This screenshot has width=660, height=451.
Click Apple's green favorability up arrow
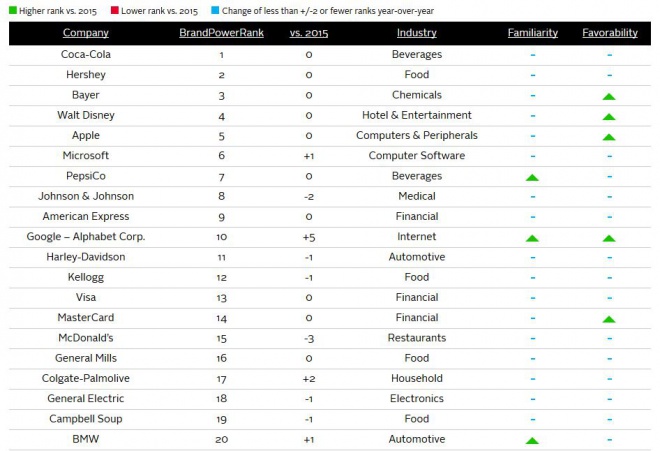[609, 137]
